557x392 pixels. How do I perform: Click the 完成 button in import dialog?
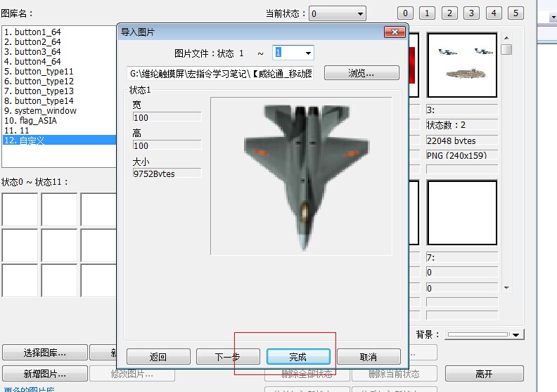pyautogui.click(x=298, y=357)
